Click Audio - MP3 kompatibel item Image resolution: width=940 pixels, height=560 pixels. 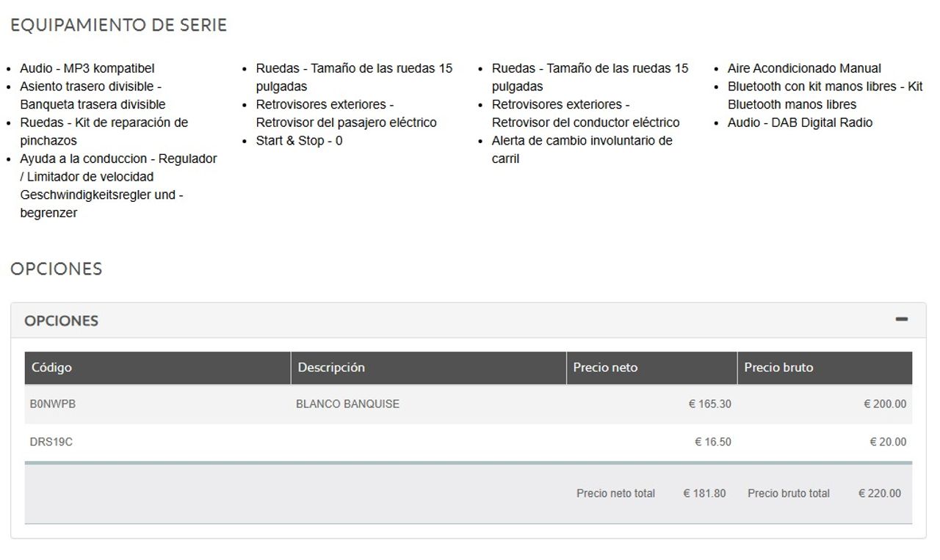[x=87, y=68]
